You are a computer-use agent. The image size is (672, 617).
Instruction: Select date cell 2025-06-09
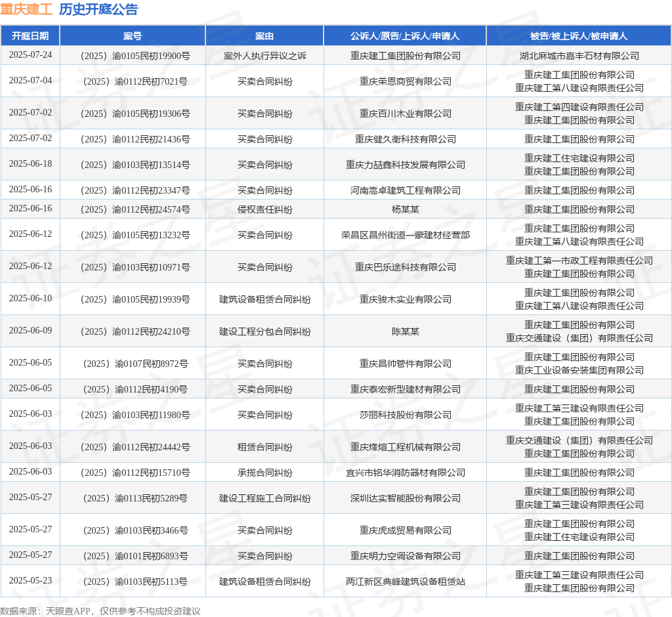(x=30, y=331)
